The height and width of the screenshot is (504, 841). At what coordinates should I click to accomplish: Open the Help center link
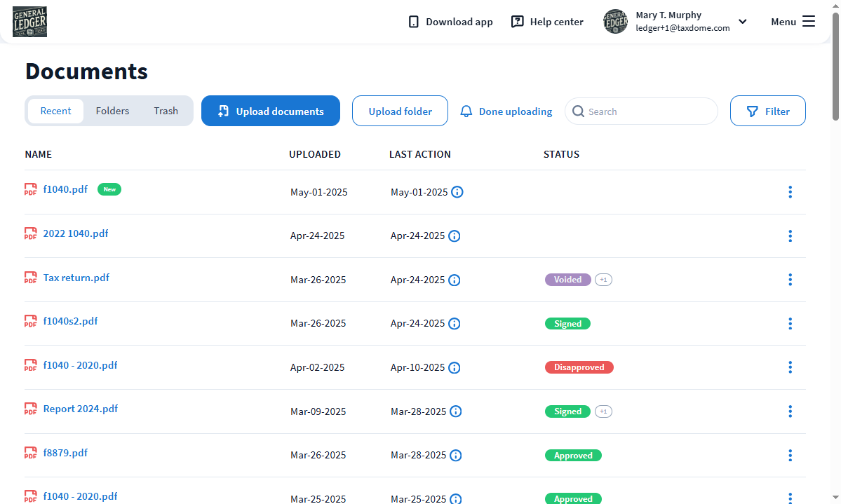tap(547, 22)
